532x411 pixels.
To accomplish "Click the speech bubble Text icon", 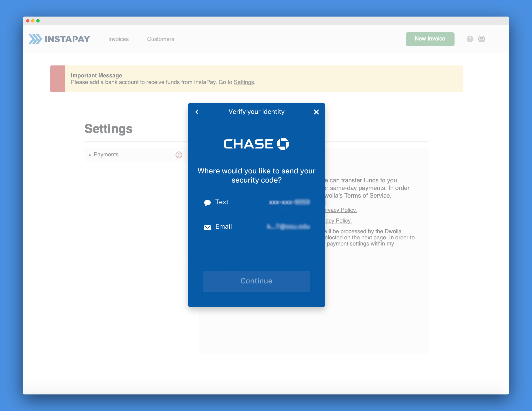I will pos(207,203).
